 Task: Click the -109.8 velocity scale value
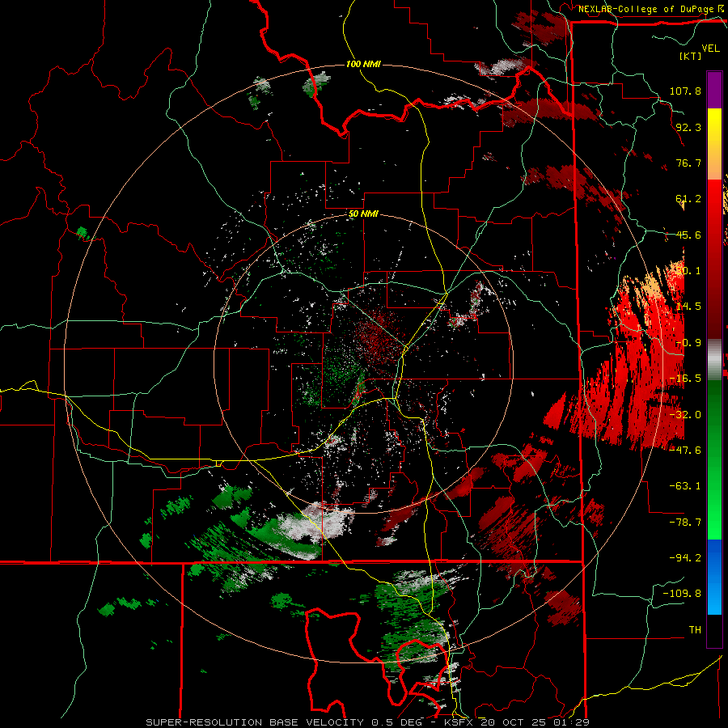coord(682,594)
